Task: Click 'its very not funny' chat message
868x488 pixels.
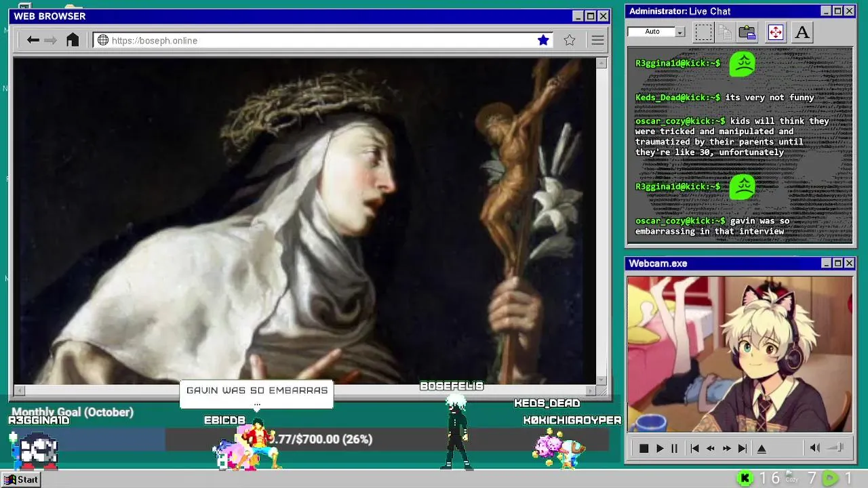Action: coord(770,98)
